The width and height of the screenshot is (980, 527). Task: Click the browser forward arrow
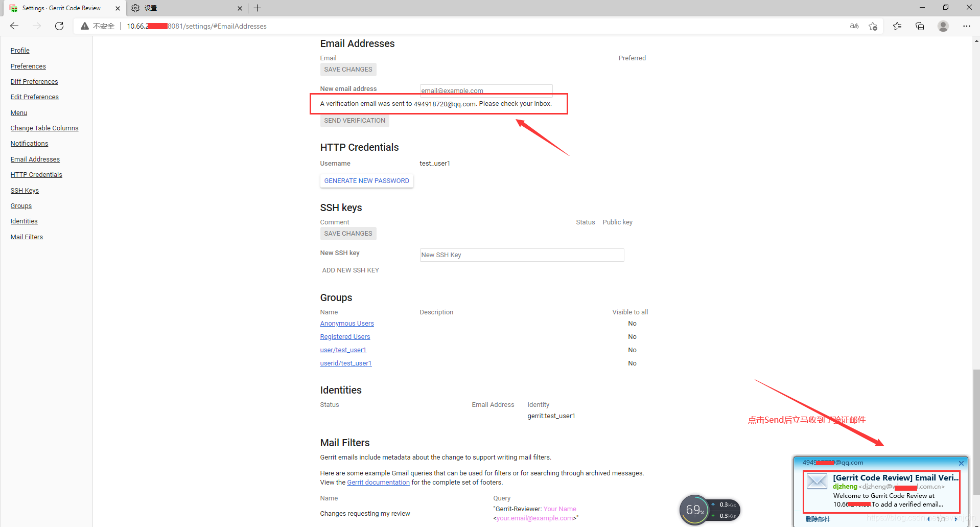point(37,26)
